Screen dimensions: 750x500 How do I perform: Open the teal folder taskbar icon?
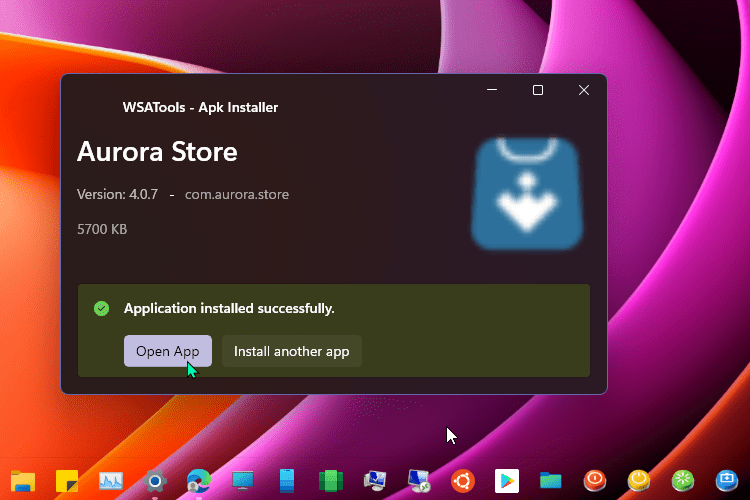click(551, 480)
